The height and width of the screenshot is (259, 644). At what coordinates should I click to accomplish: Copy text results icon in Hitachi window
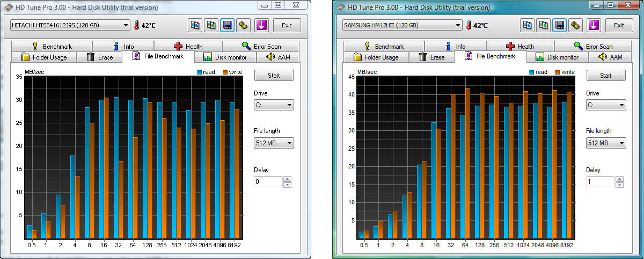195,25
